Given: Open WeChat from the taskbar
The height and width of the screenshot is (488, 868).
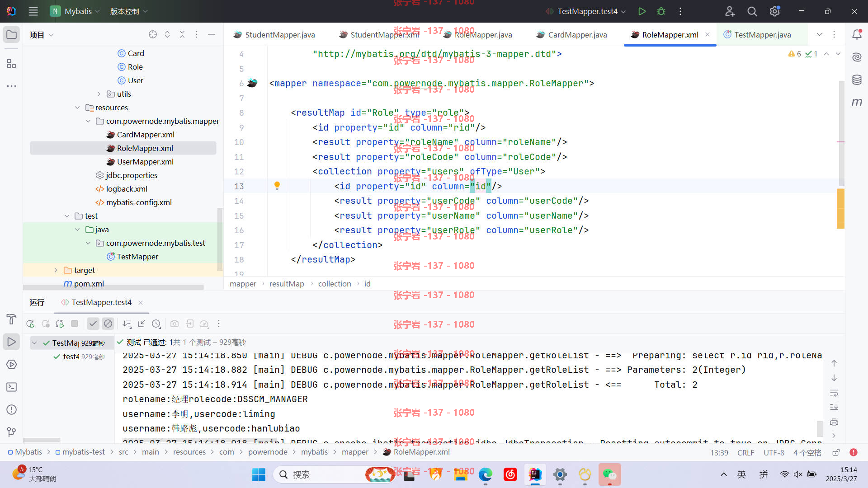Looking at the screenshot, I should pos(610,474).
